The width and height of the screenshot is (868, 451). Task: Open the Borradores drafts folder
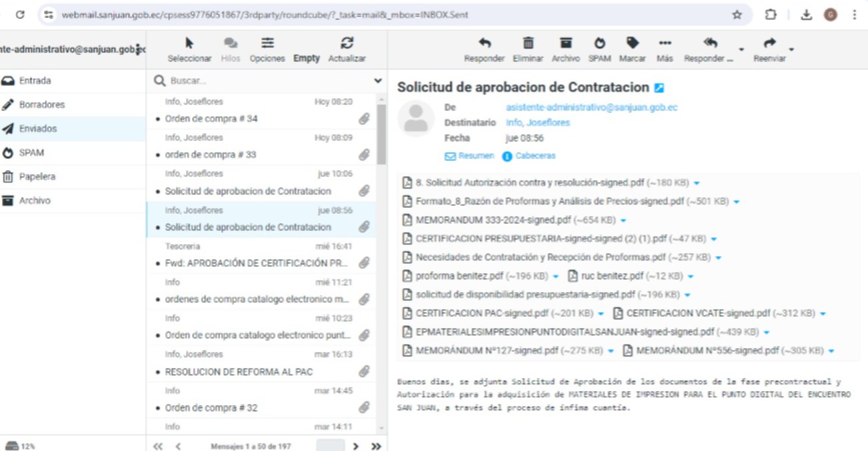41,105
